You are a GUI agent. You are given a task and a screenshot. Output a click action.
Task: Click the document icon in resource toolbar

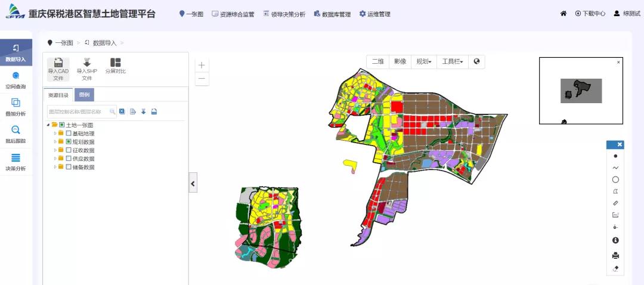tap(132, 111)
